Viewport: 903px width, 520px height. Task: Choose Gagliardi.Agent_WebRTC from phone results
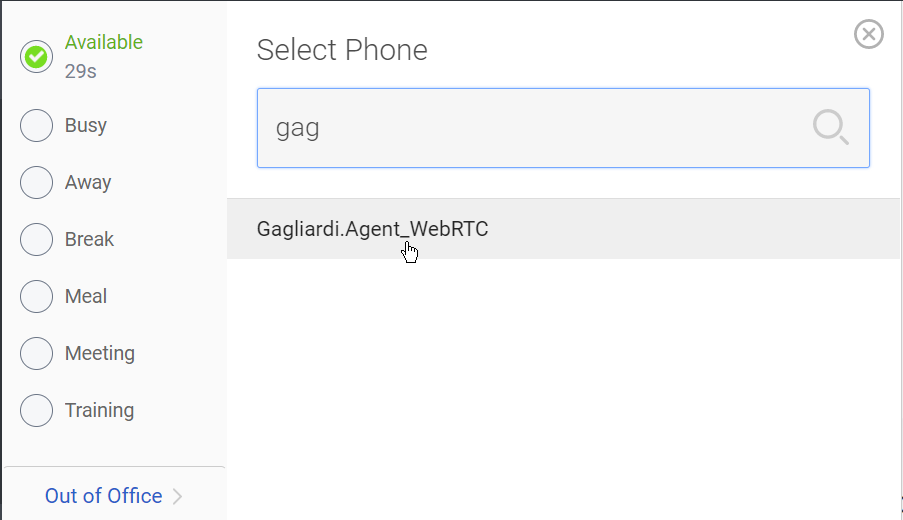coord(372,229)
